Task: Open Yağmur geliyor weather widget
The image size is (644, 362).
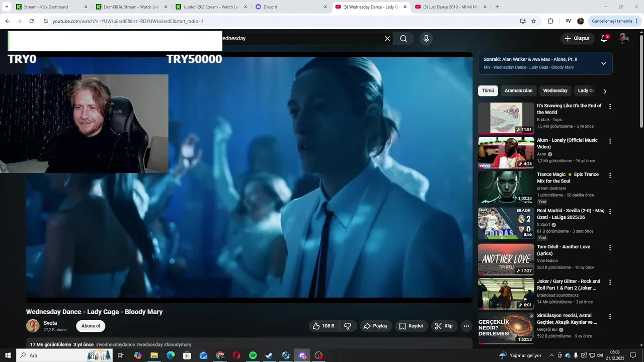Action: point(520,355)
